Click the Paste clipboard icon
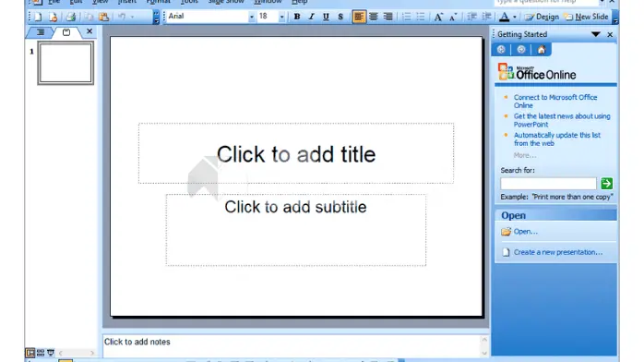The height and width of the screenshot is (362, 644). (104, 17)
